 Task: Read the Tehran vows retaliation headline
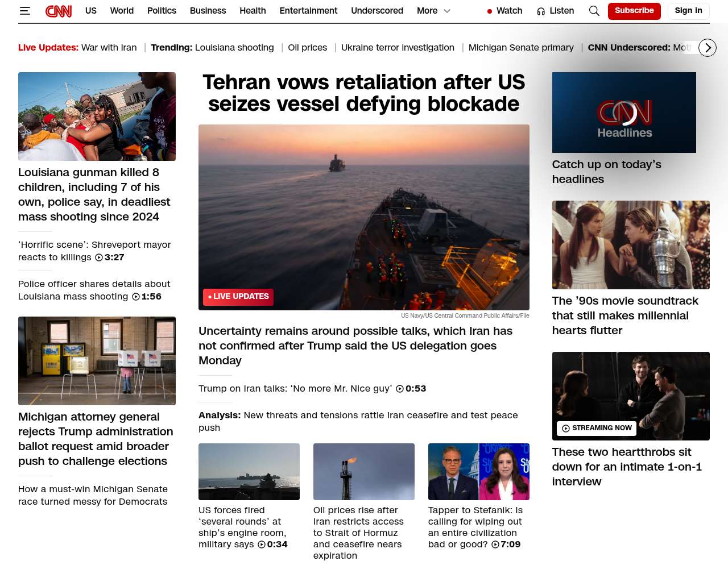363,93
